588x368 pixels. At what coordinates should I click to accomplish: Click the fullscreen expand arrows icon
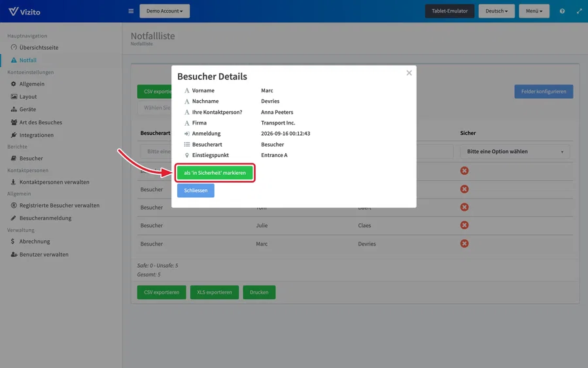tap(579, 11)
